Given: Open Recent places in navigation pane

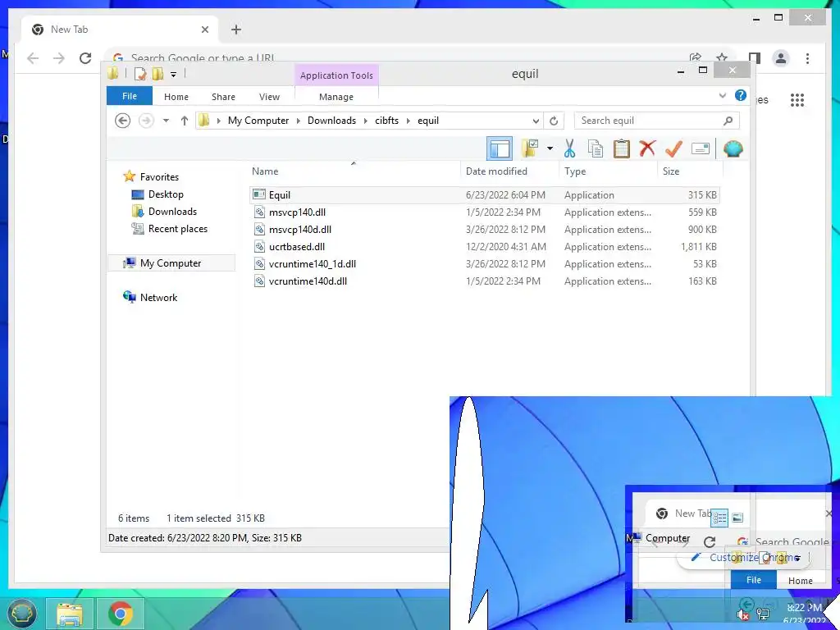Looking at the screenshot, I should click(x=169, y=229).
